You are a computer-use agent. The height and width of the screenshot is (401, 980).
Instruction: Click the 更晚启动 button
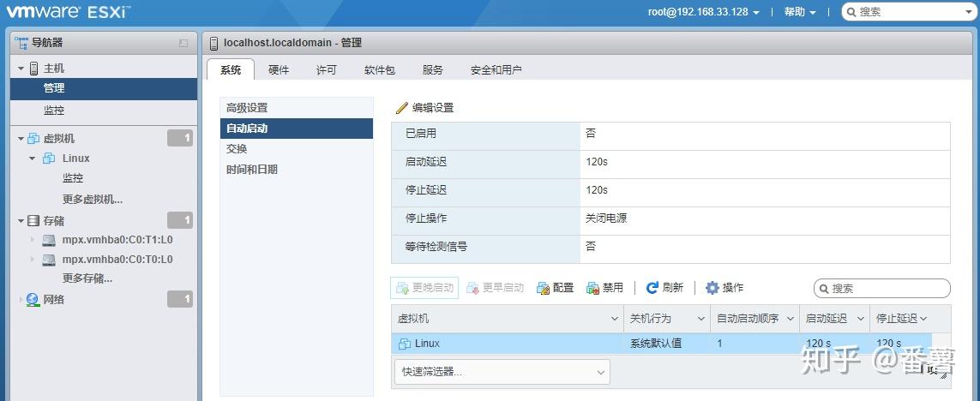[x=425, y=288]
